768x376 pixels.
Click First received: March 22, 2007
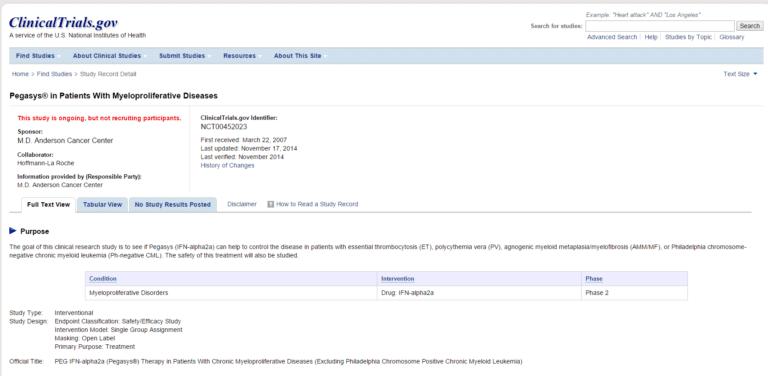[x=244, y=140]
